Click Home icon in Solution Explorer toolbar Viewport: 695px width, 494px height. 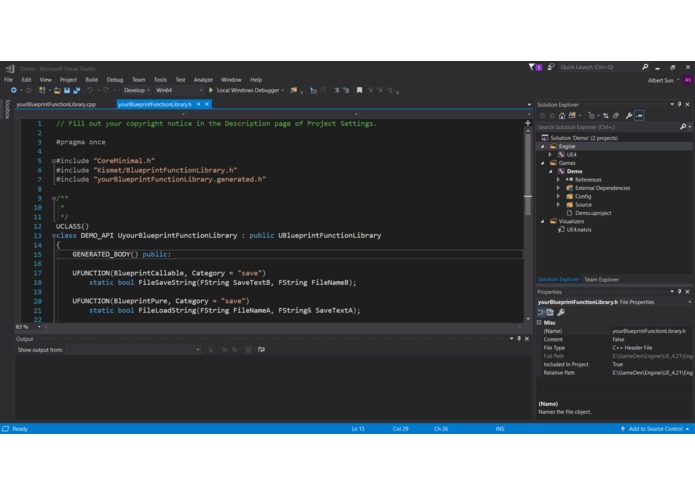click(562, 116)
